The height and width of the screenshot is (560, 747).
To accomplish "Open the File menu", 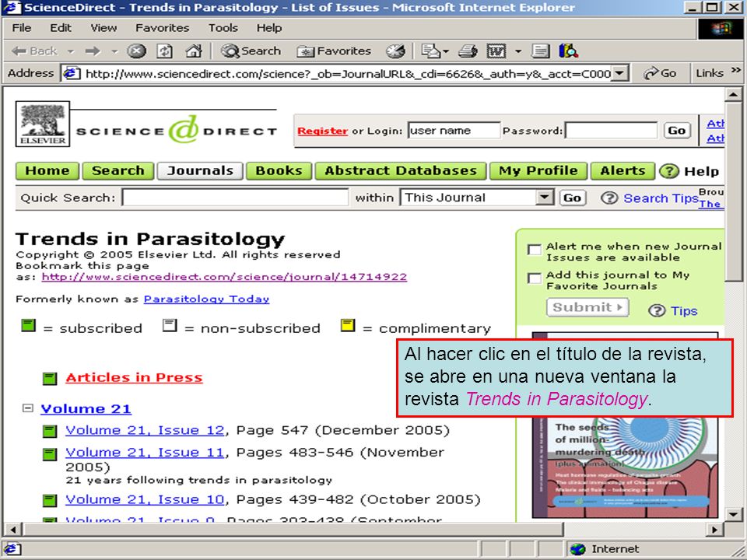I will point(22,28).
